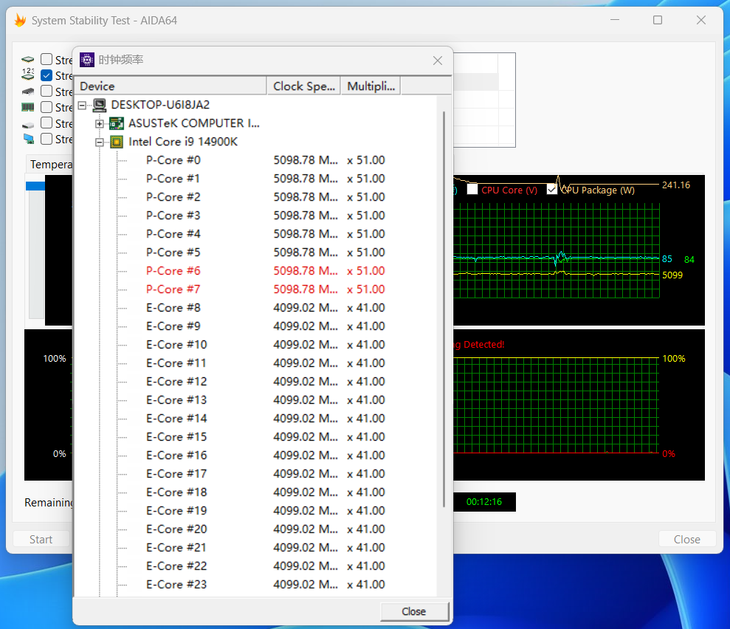
Task: Click the green memory stick stress icon
Action: tap(28, 107)
